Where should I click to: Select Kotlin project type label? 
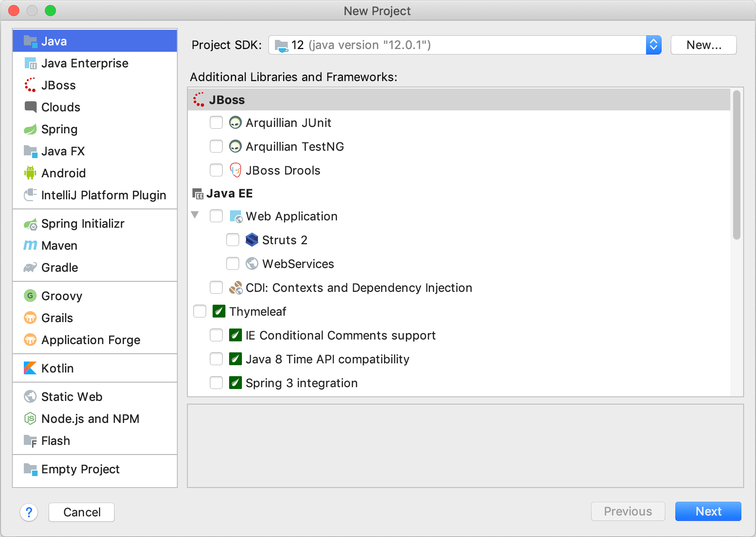57,368
